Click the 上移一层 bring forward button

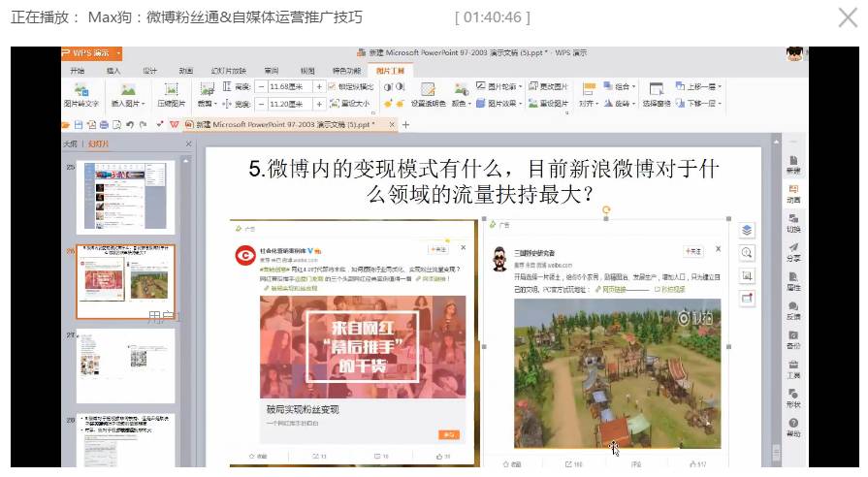click(698, 87)
